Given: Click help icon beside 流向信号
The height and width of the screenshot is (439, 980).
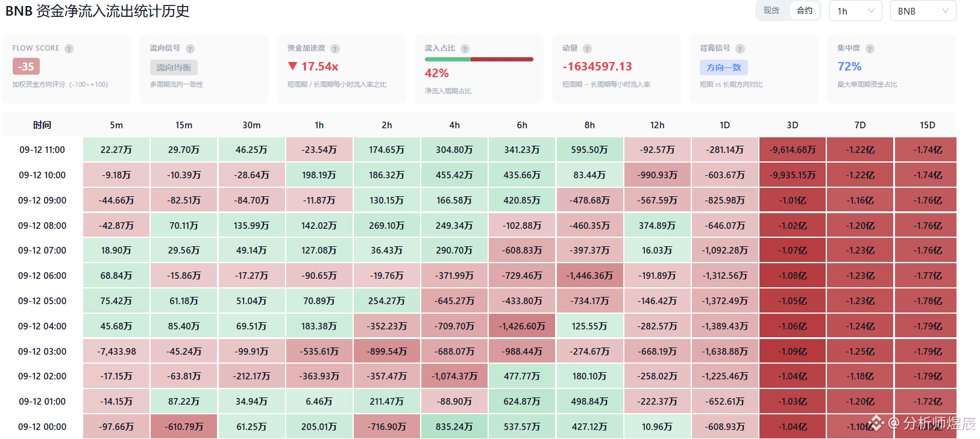Looking at the screenshot, I should pos(190,49).
